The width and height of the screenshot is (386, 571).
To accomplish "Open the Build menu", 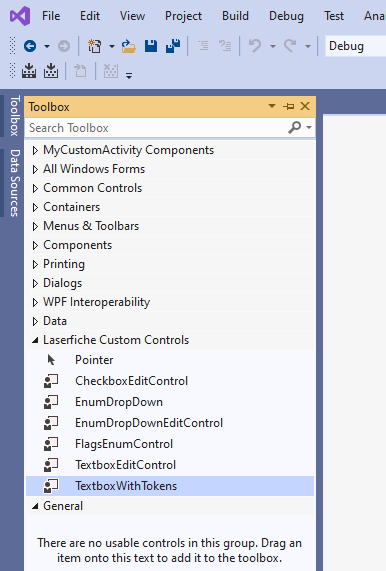I will [x=235, y=16].
